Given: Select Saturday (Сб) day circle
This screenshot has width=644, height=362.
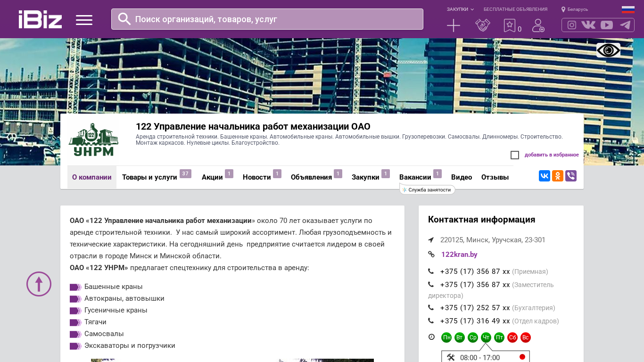Looking at the screenshot, I should coord(512,337).
